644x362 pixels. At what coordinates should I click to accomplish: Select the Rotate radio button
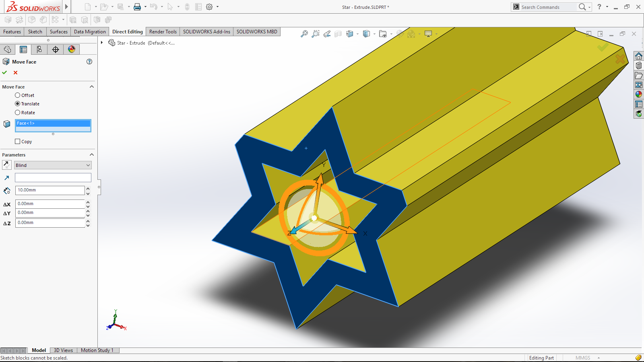coord(18,113)
